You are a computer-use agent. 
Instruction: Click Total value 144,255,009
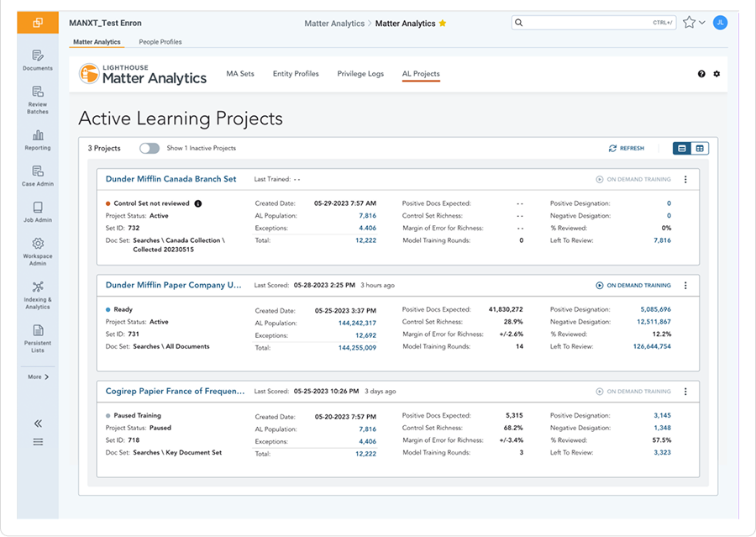click(x=357, y=348)
